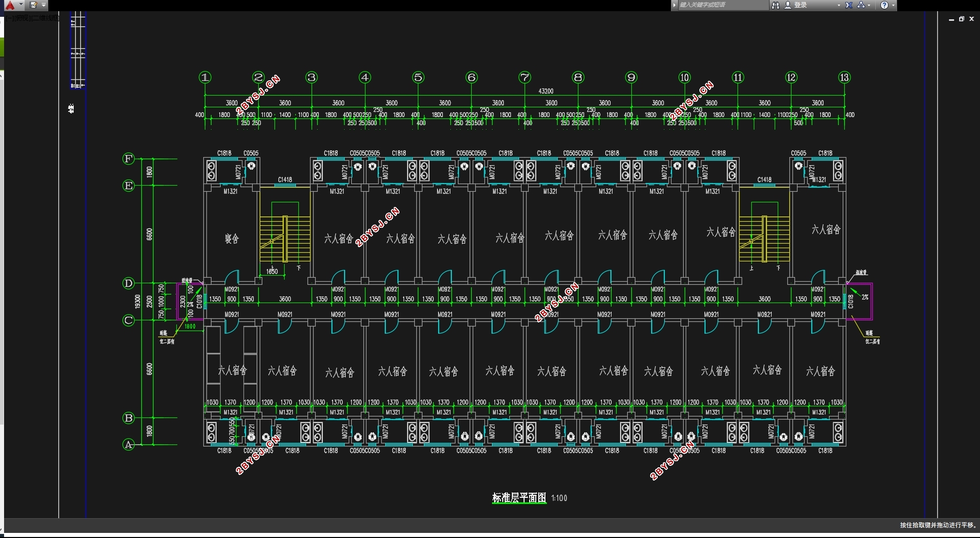Expand the Autodesk 360 dropdown arrow
The width and height of the screenshot is (980, 538).
pyautogui.click(x=869, y=5)
